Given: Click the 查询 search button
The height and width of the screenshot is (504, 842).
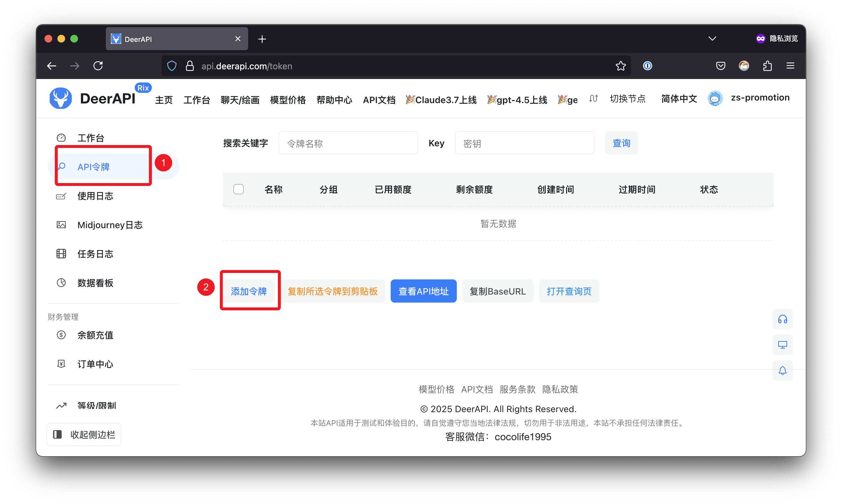Looking at the screenshot, I should click(621, 143).
